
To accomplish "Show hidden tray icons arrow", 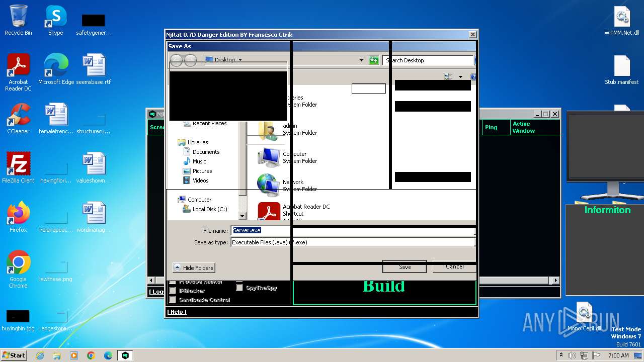I will (561, 355).
